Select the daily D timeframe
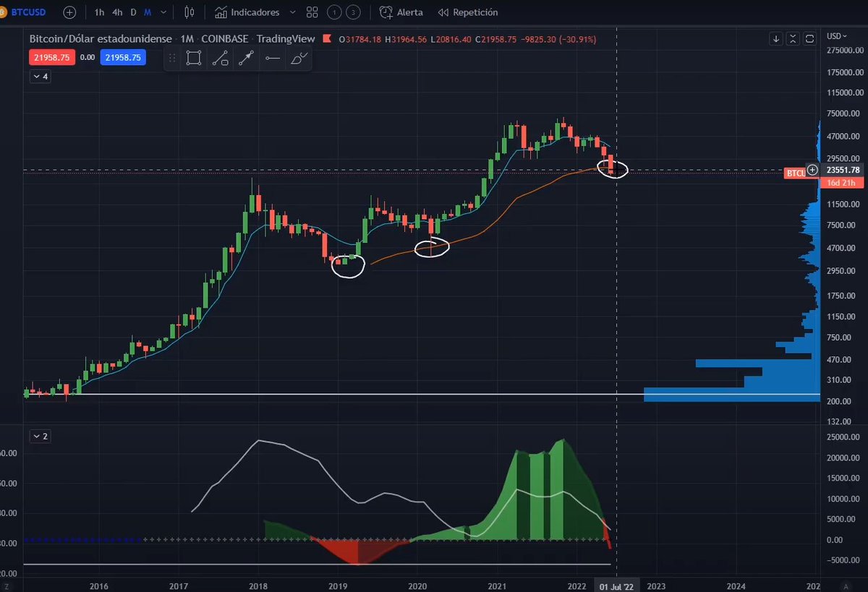The height and width of the screenshot is (592, 868). tap(133, 12)
